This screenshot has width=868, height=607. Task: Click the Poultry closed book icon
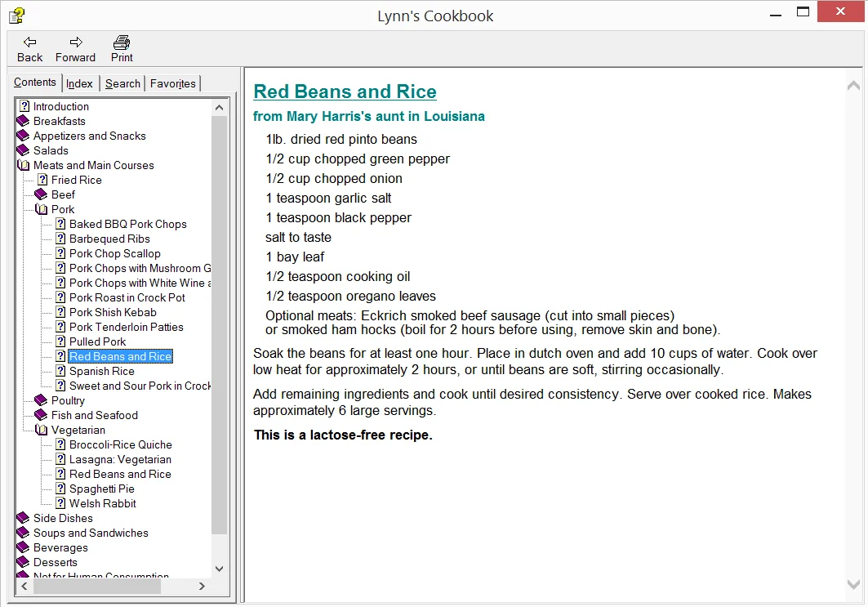tap(41, 399)
